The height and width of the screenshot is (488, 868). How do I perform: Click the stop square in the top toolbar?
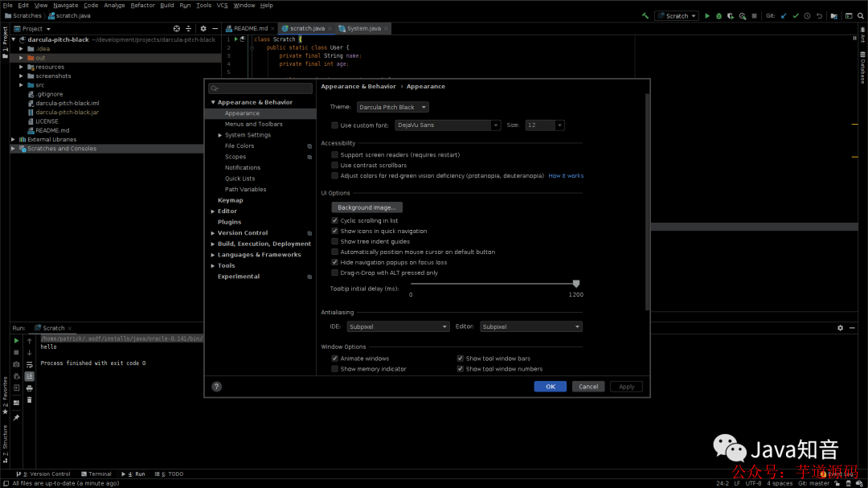(754, 16)
